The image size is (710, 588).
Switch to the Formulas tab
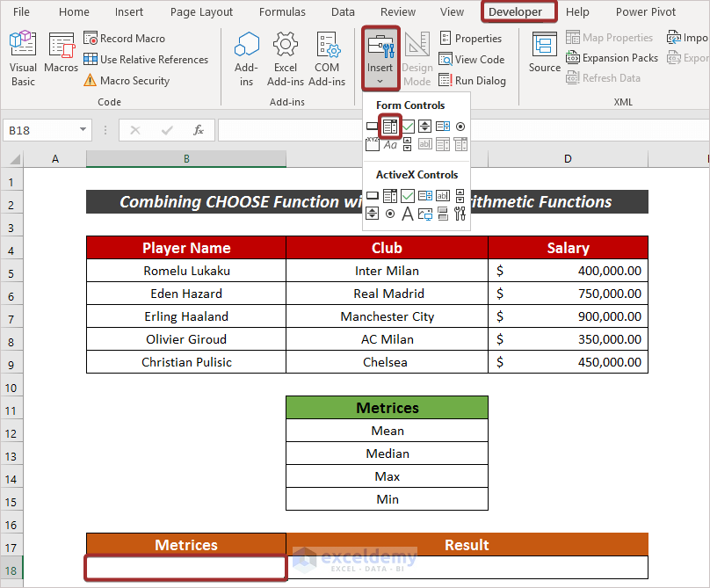coord(282,11)
